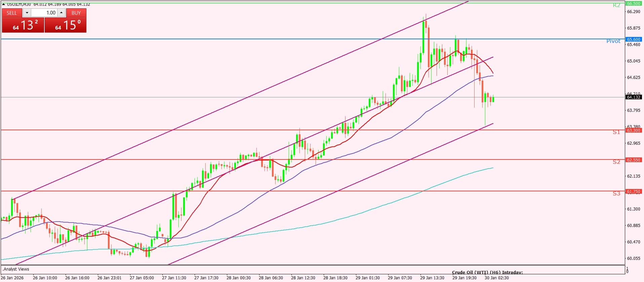Select the red 62.550 price tag
Image resolution: width=644 pixels, height=282 pixels.
tap(634, 160)
